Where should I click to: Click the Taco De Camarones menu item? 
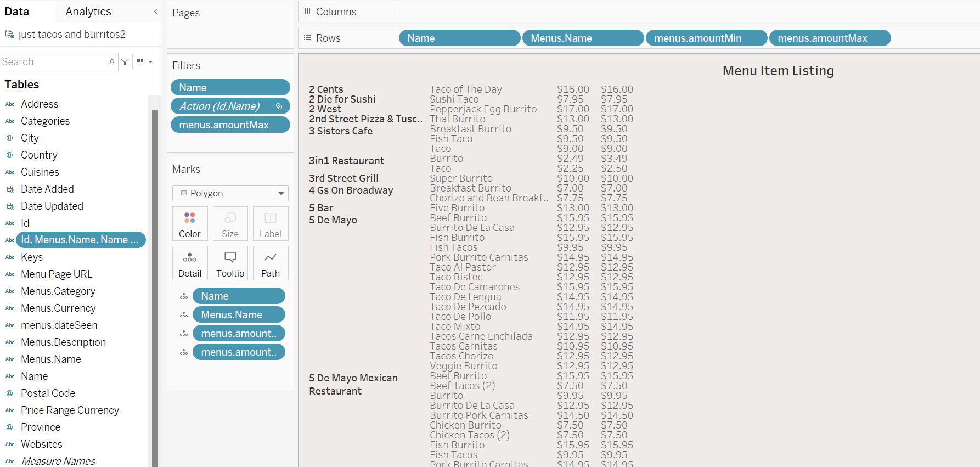click(475, 287)
